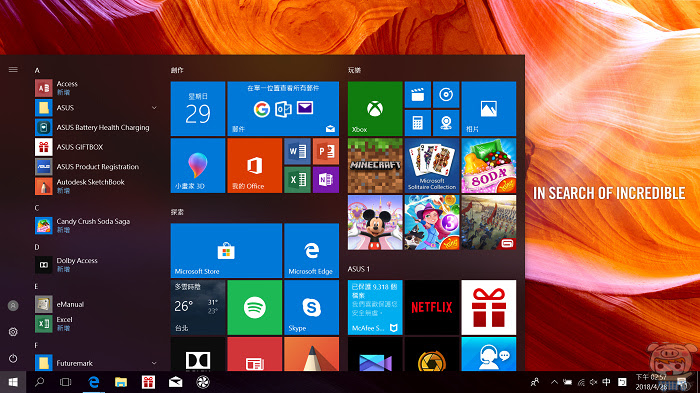Image resolution: width=700 pixels, height=393 pixels.
Task: Click the Windows Start button
Action: point(13,382)
